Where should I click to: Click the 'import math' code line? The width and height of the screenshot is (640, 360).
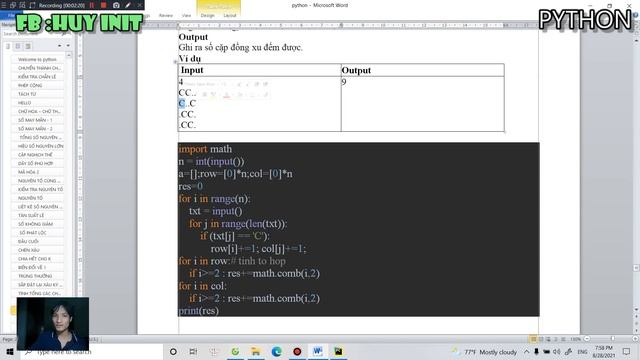[x=205, y=149]
